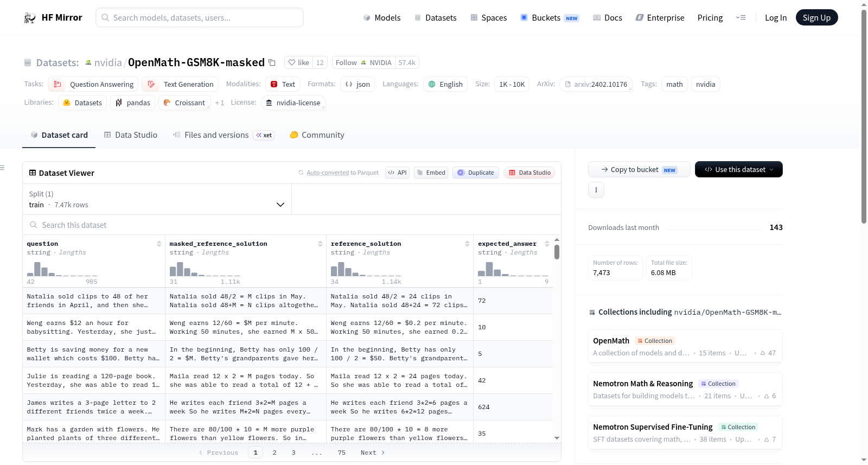868x465 pixels.
Task: Go to Models in the top navigation
Action: (382, 18)
